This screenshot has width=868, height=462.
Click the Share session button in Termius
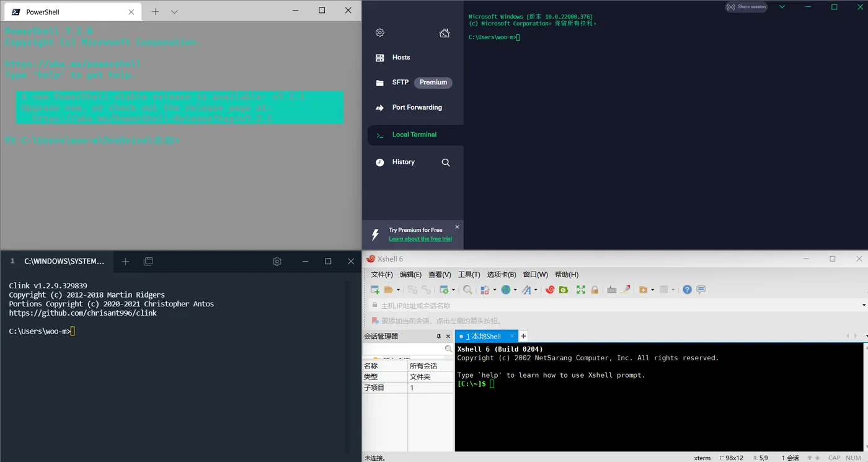746,7
